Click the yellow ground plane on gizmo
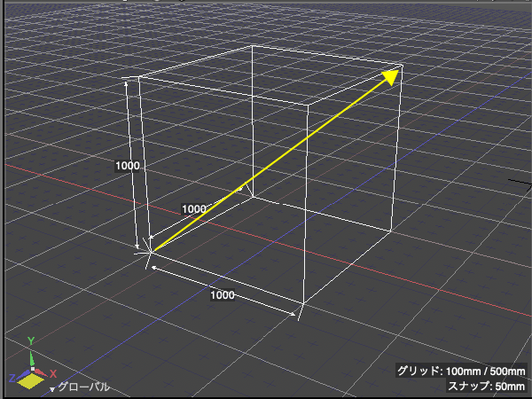Image resolution: width=532 pixels, height=399 pixels. coord(30,381)
